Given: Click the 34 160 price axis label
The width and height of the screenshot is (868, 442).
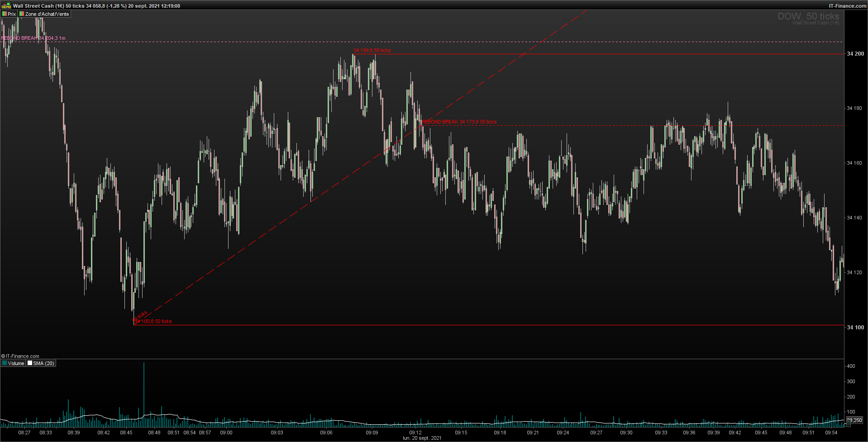Looking at the screenshot, I should pyautogui.click(x=854, y=163).
